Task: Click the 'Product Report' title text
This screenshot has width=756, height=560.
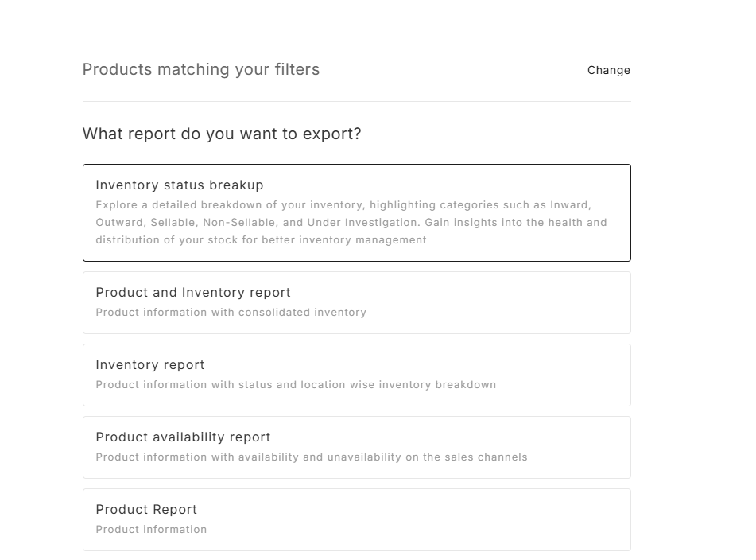Action: [x=146, y=509]
